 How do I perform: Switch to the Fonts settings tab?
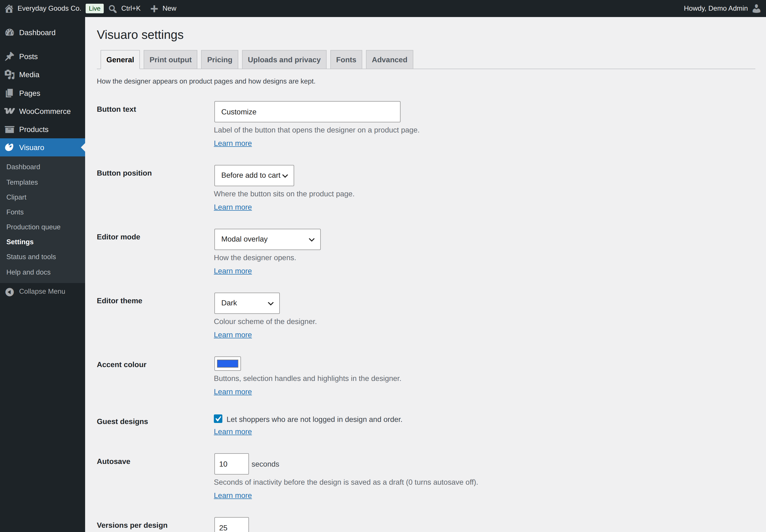click(x=346, y=60)
